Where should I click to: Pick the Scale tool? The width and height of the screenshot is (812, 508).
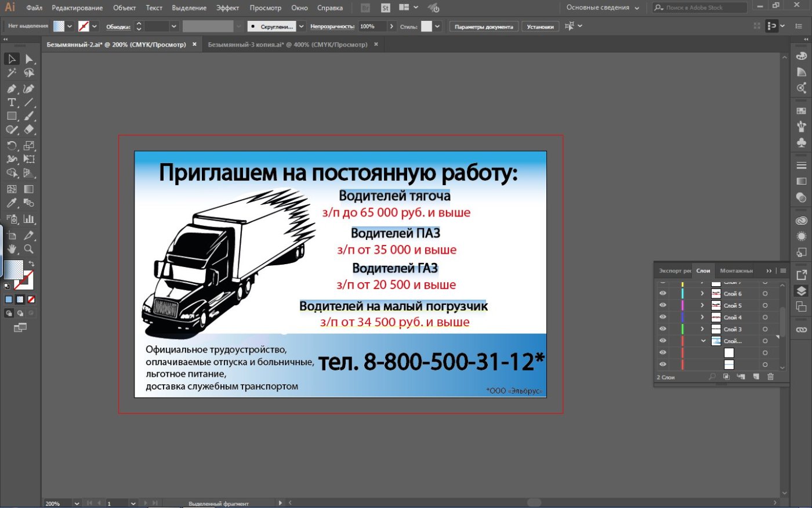click(29, 146)
